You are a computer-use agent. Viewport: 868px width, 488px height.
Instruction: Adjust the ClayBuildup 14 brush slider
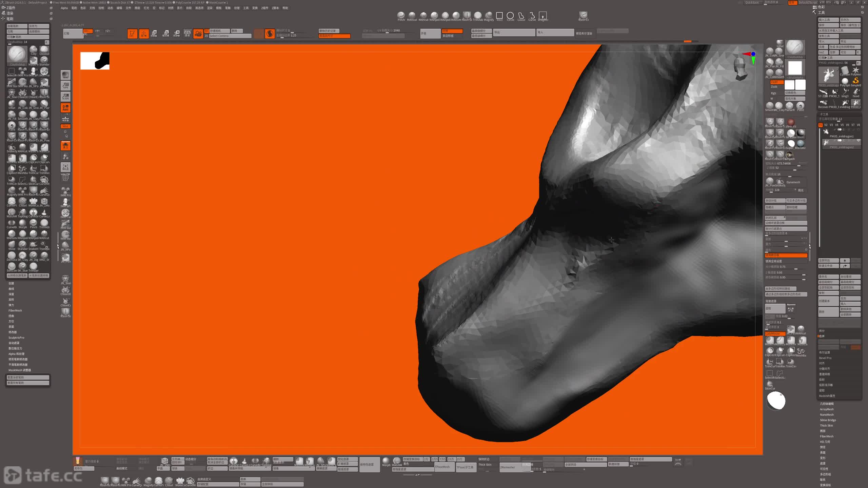(25, 42)
